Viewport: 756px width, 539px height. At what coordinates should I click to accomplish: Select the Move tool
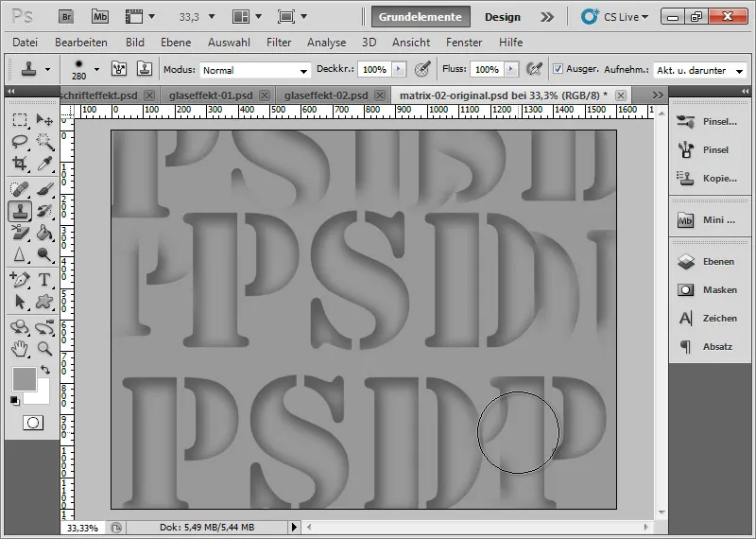[x=44, y=119]
